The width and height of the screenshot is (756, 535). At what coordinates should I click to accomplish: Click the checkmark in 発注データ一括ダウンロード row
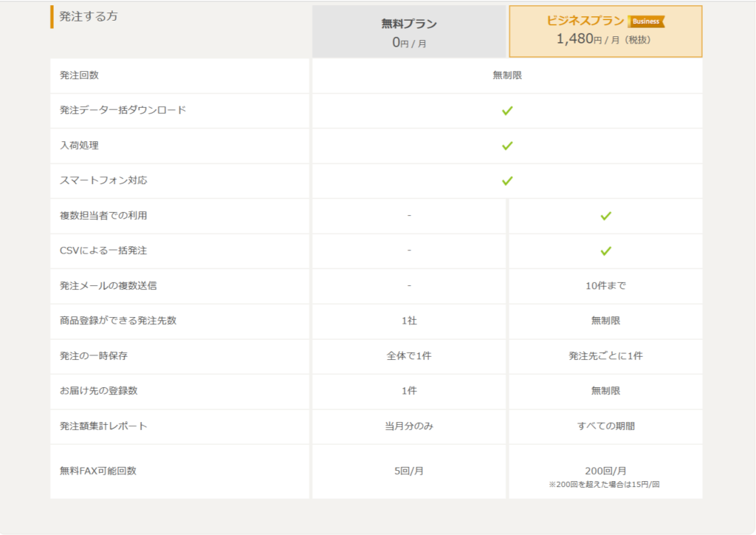507,111
